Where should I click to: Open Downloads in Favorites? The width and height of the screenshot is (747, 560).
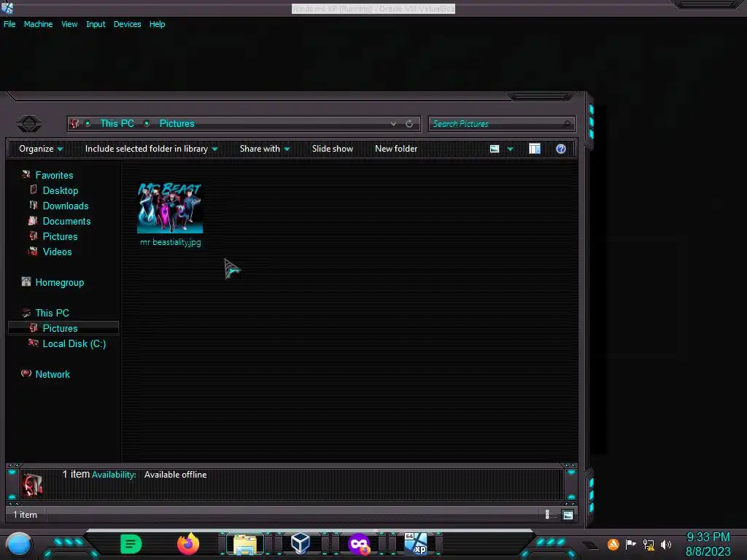(66, 206)
